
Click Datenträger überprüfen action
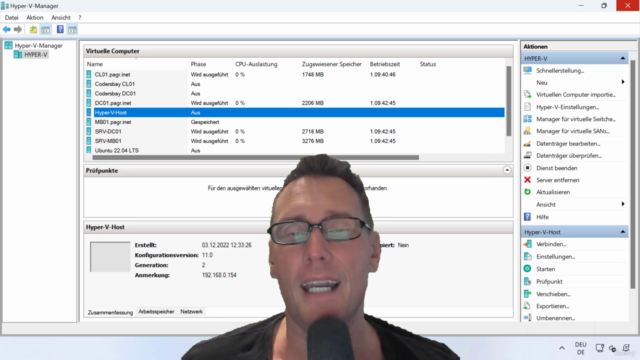pyautogui.click(x=569, y=156)
